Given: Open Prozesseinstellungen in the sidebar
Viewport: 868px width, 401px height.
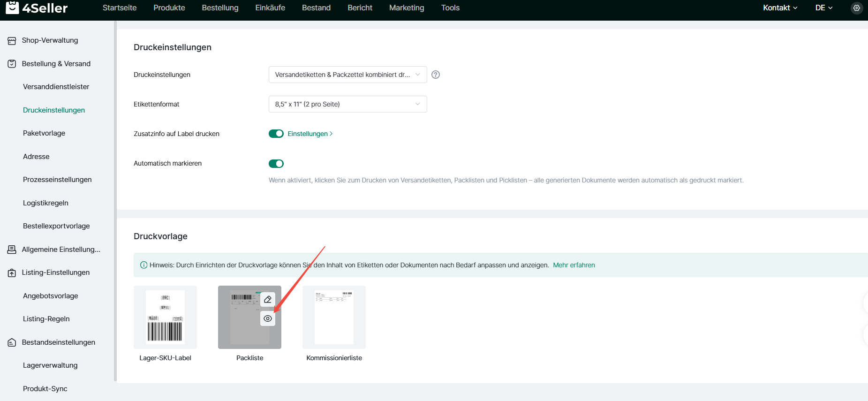Looking at the screenshot, I should click(57, 180).
